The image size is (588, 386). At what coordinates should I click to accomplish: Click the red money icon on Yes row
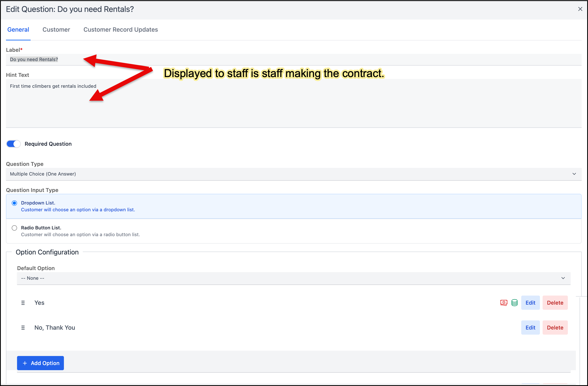coord(504,303)
